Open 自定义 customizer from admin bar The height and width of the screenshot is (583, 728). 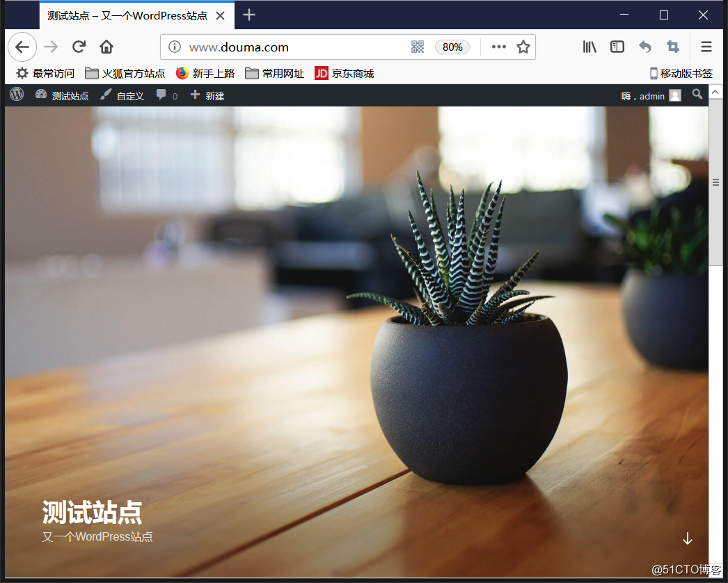tap(122, 95)
